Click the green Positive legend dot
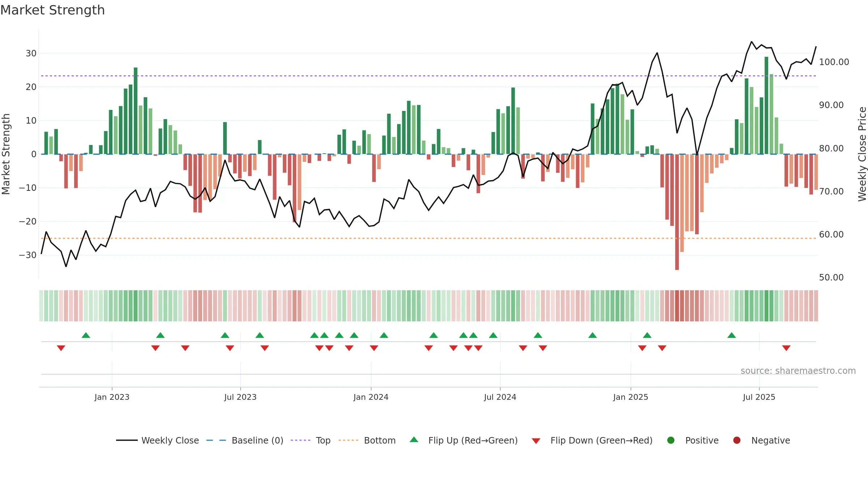The image size is (868, 488). point(671,440)
